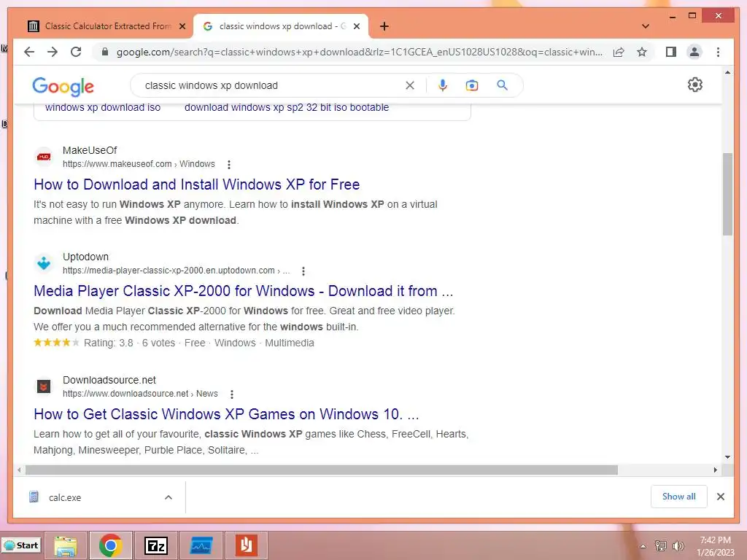Open Chrome three-dot menu
Viewport: 747px width, 560px height.
[x=718, y=52]
